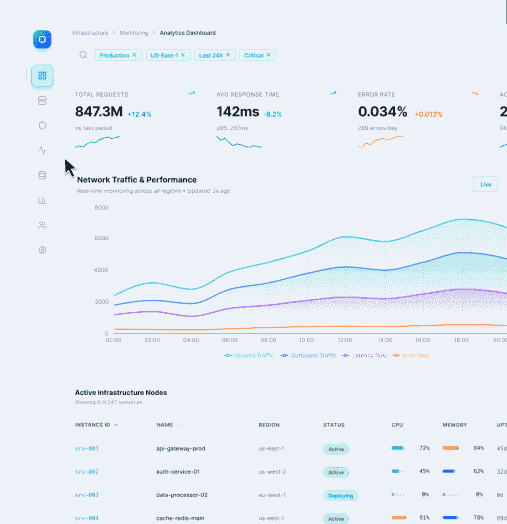Open the shield security icon in sidebar
507x524 pixels.
tap(42, 126)
